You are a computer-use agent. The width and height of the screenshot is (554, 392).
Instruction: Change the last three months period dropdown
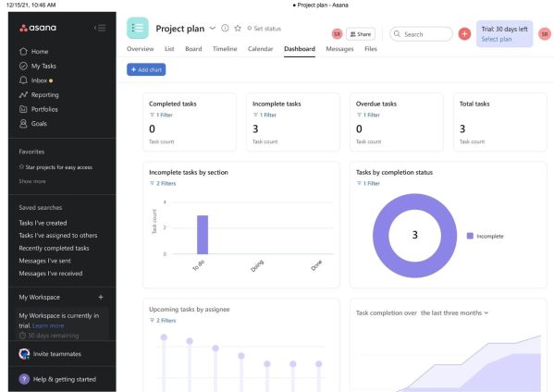(454, 312)
